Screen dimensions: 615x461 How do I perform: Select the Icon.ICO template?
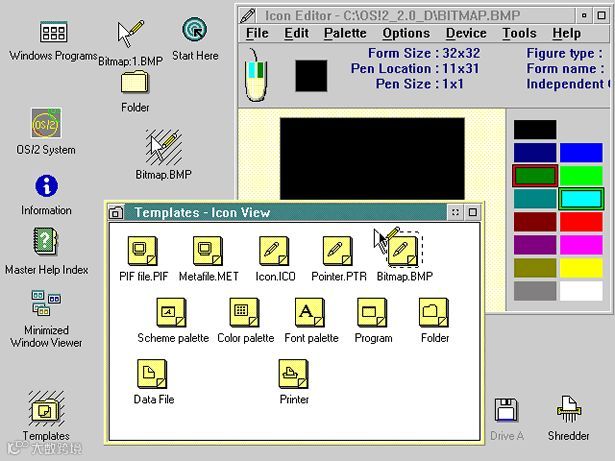(274, 251)
